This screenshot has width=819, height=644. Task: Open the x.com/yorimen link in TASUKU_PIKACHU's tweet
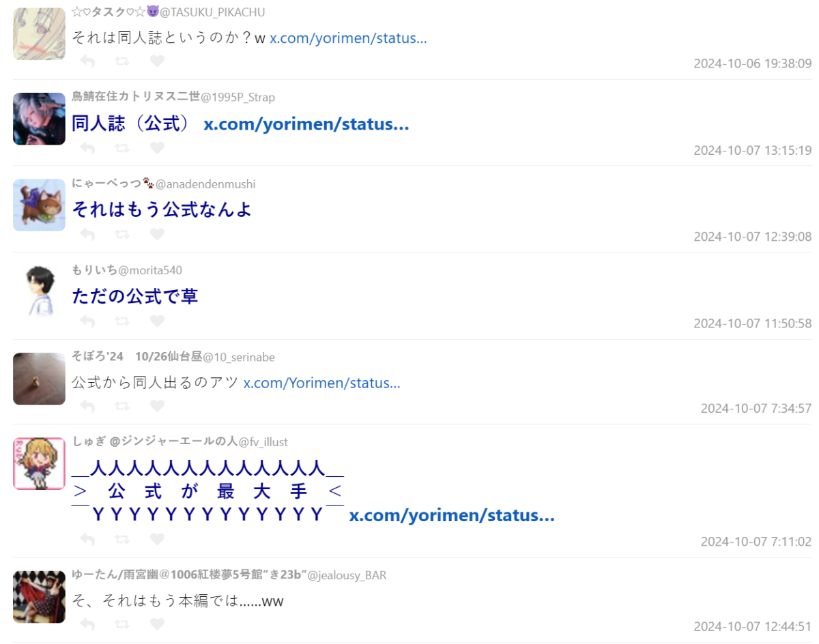pos(348,38)
